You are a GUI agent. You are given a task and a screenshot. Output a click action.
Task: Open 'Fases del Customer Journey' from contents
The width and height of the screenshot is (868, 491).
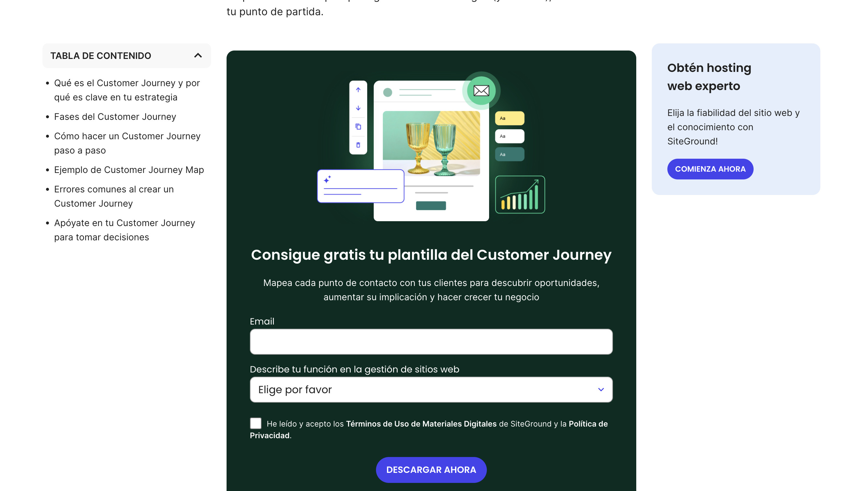pyautogui.click(x=115, y=117)
